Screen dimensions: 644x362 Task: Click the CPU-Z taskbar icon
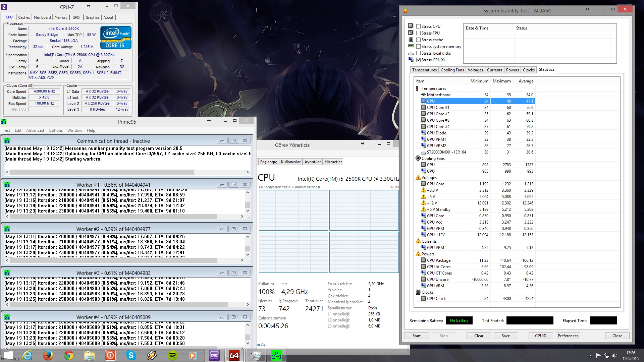[214, 355]
